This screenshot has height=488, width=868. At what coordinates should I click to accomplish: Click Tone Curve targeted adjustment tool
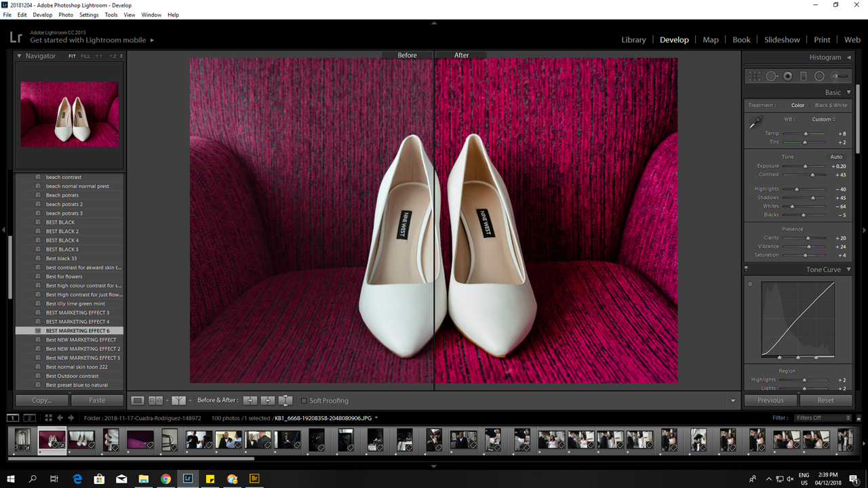pos(750,284)
